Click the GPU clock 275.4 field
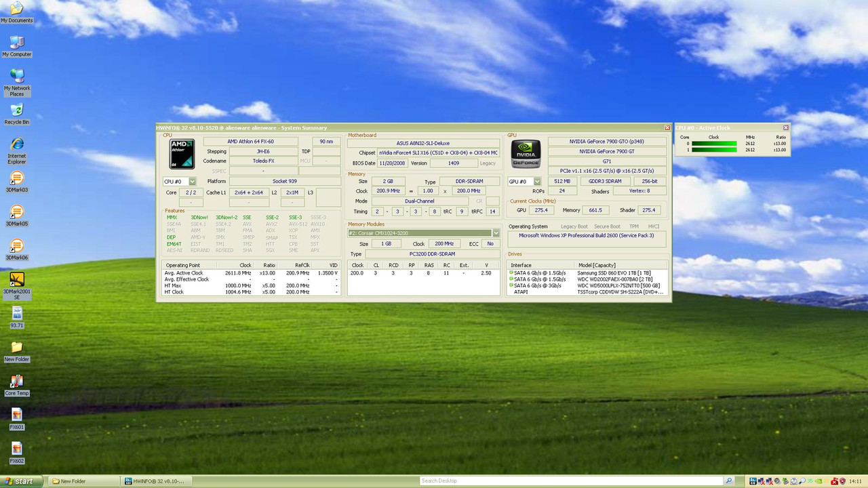Screen dimensions: 868x488 (541, 210)
